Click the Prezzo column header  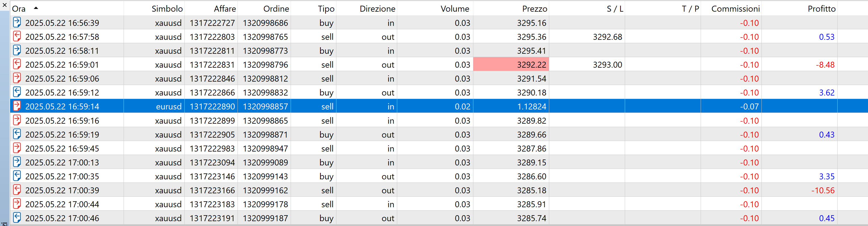pyautogui.click(x=534, y=9)
